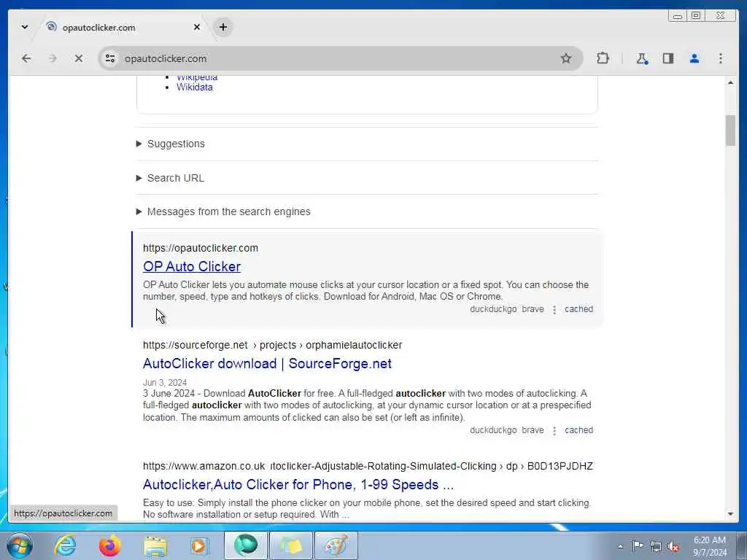Open the taskbar clock 6:20 AM
Image resolution: width=747 pixels, height=560 pixels.
pyautogui.click(x=710, y=546)
